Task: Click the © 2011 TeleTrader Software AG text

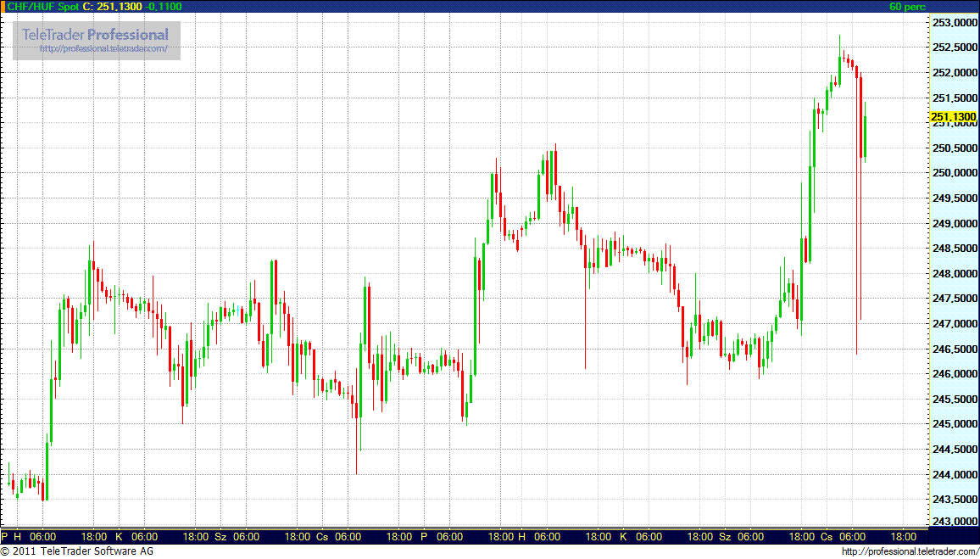Action: (77, 551)
